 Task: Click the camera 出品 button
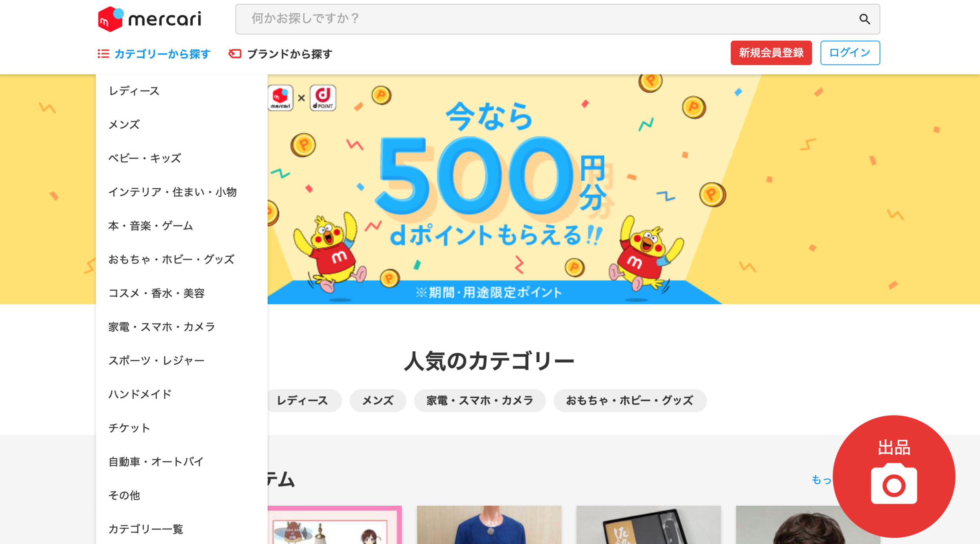893,476
